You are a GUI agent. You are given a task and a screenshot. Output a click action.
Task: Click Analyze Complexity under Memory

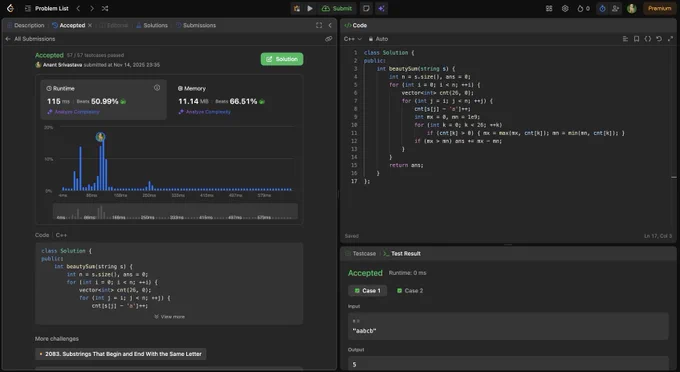(204, 112)
